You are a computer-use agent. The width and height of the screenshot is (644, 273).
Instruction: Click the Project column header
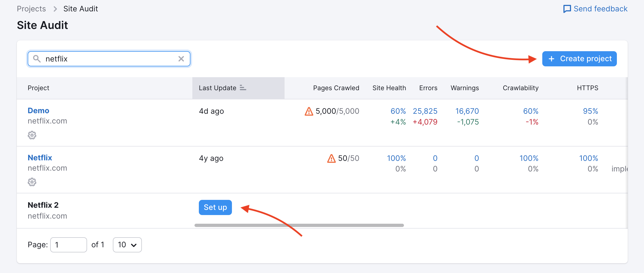pyautogui.click(x=39, y=88)
